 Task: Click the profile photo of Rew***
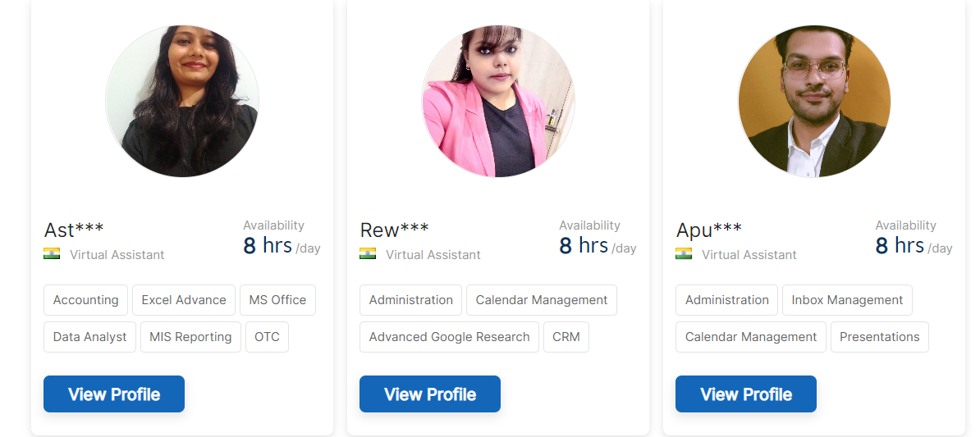tap(498, 101)
